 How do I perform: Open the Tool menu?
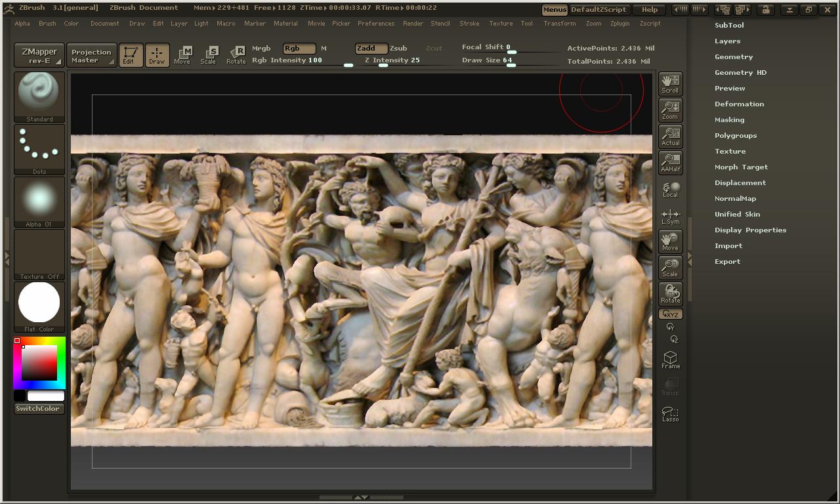tap(527, 24)
